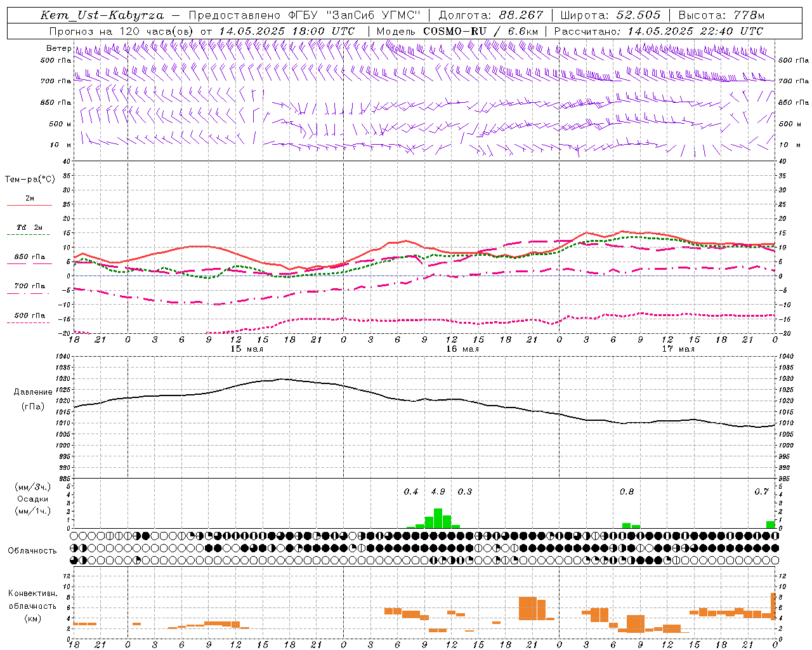812x650 pixels.
Task: Click the 0.3 precipitation total value
Action: pos(465,491)
